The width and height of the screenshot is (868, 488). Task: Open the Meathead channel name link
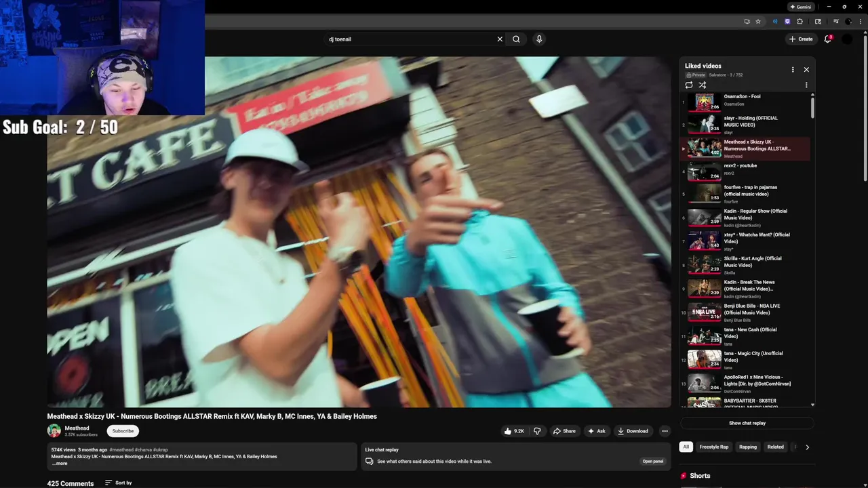77,428
